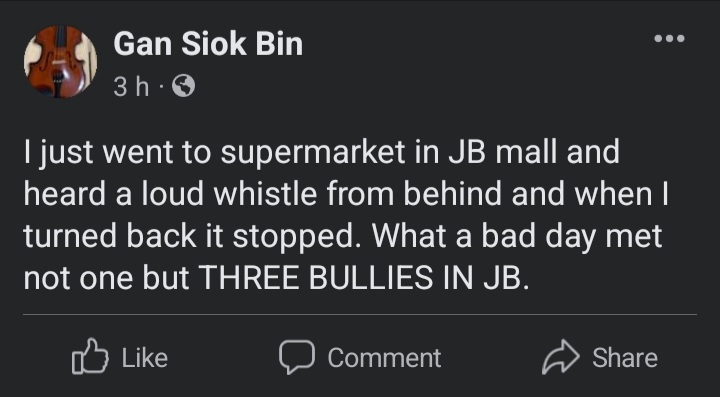The image size is (720, 397).
Task: Open the three-dot post options menu
Action: pos(669,39)
